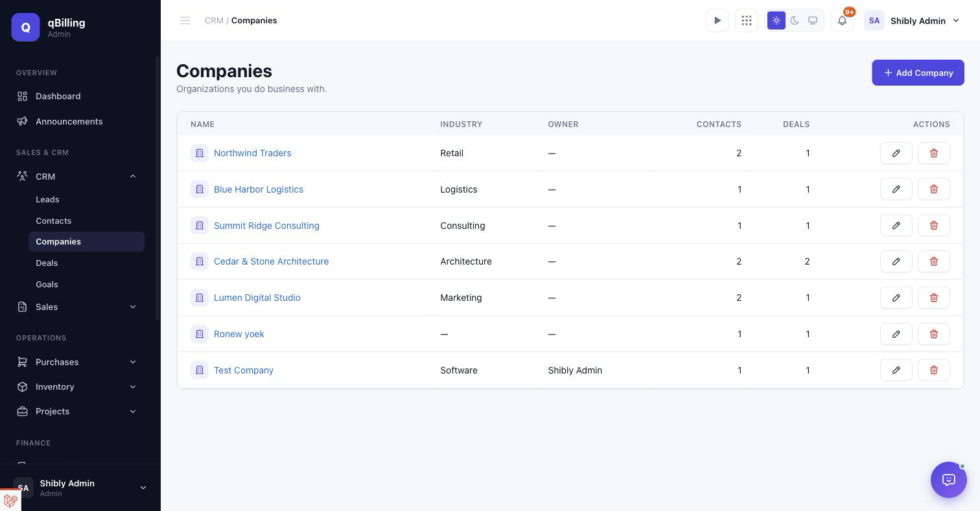Viewport: 980px width, 511px height.
Task: Click the play button in the header
Action: point(717,21)
